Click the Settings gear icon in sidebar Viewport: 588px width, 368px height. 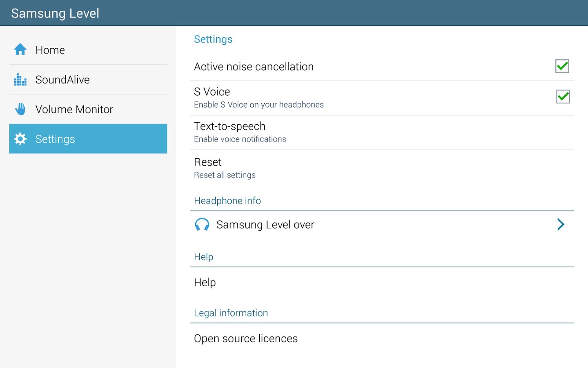pos(20,139)
